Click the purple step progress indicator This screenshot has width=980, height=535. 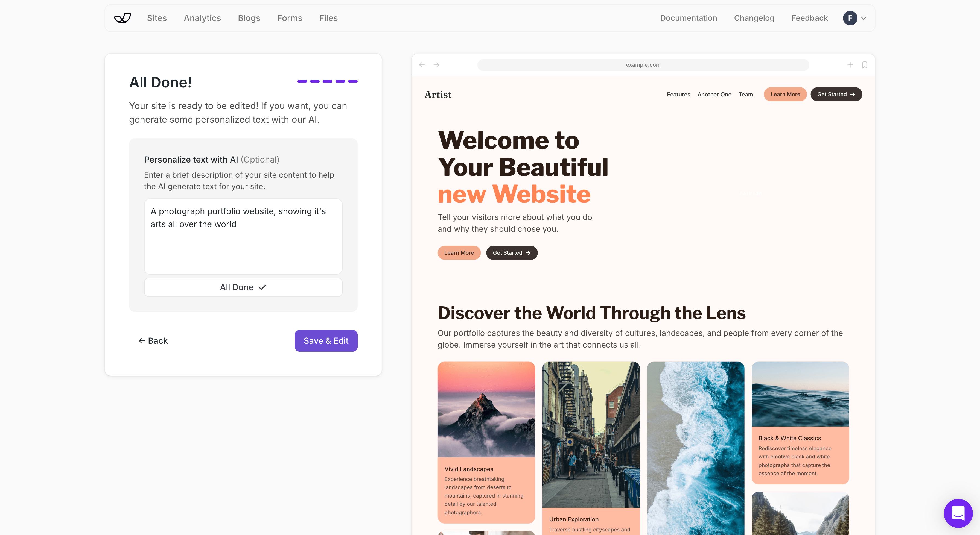tap(327, 81)
